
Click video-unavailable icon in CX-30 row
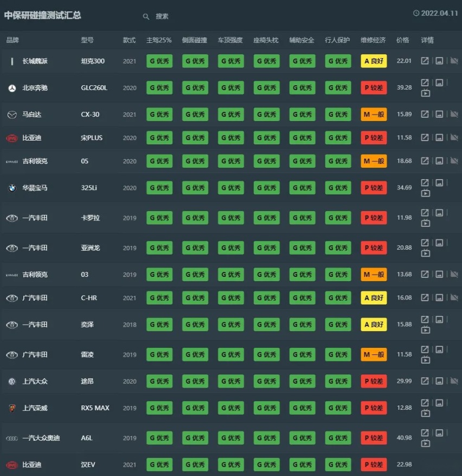[454, 114]
